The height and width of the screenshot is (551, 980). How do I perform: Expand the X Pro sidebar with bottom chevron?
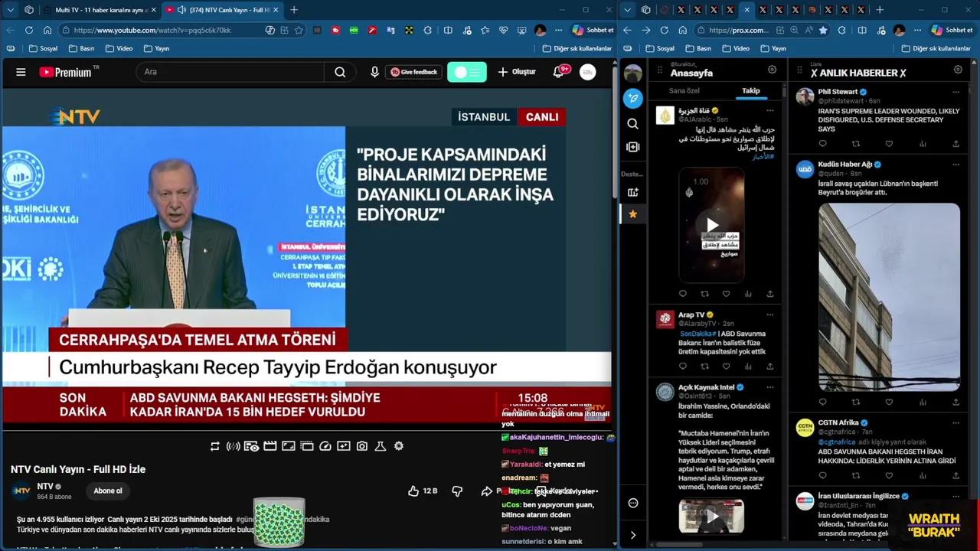point(632,535)
